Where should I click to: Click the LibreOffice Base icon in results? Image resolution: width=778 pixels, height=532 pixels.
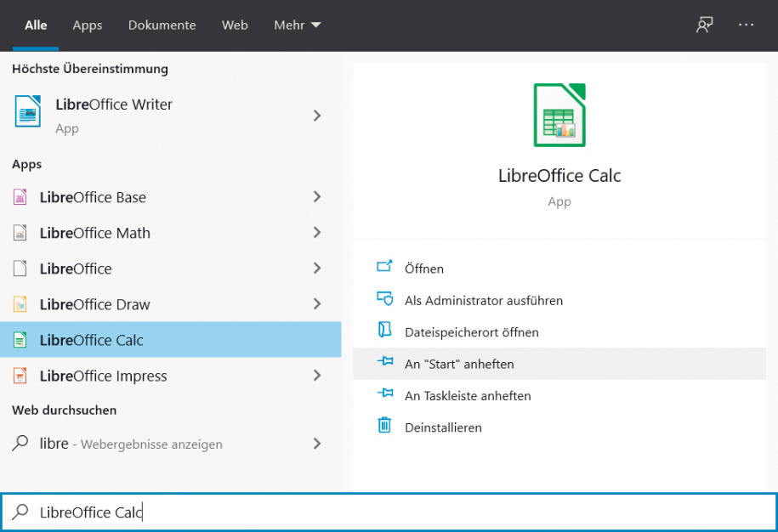(20, 197)
